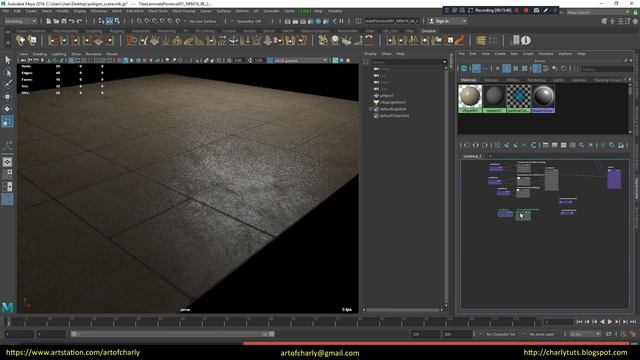Activate the Rotate tool in the toolbox
The height and width of the screenshot is (360, 640).
coord(7,109)
